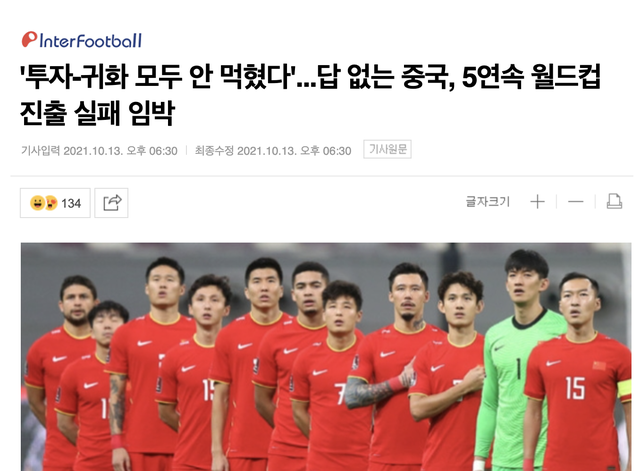Click the tattooed arm across chest in photo
Image resolution: width=640 pixels, height=471 pixels.
coord(375,391)
